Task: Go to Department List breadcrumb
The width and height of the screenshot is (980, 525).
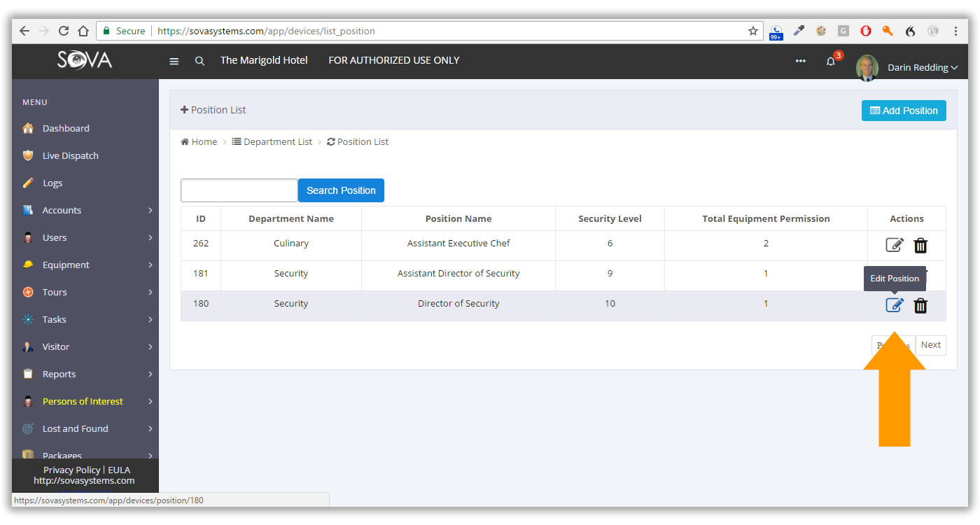Action: pos(272,141)
